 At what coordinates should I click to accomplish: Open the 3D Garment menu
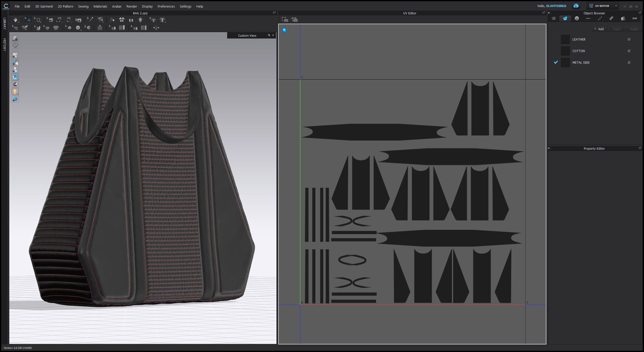click(x=44, y=6)
